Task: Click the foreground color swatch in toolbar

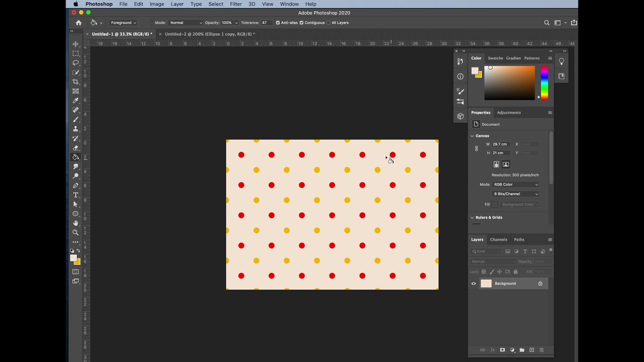Action: click(x=73, y=258)
